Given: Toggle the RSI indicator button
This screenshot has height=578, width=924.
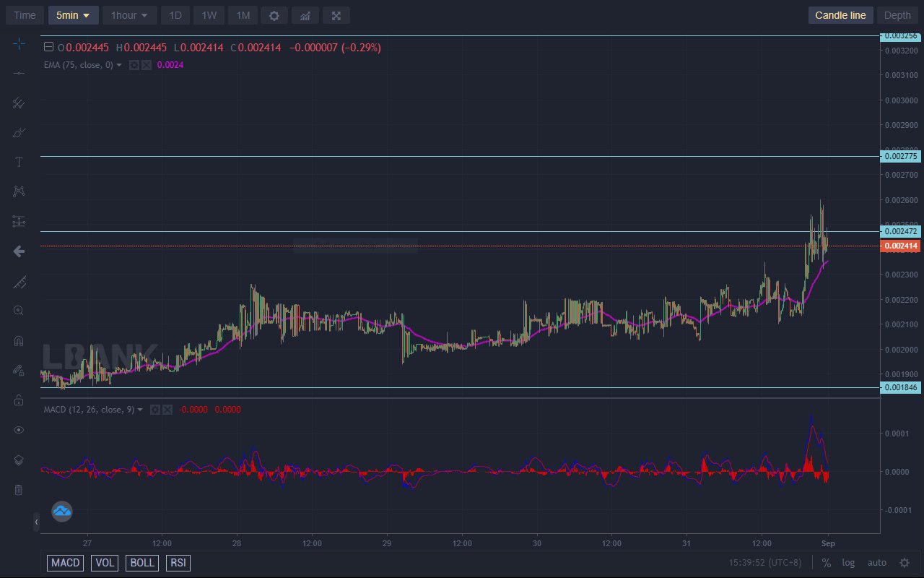Looking at the screenshot, I should point(178,563).
